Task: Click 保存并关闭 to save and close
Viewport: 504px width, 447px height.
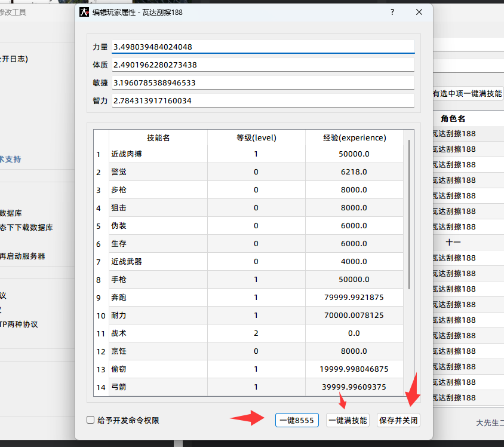Action: point(398,420)
